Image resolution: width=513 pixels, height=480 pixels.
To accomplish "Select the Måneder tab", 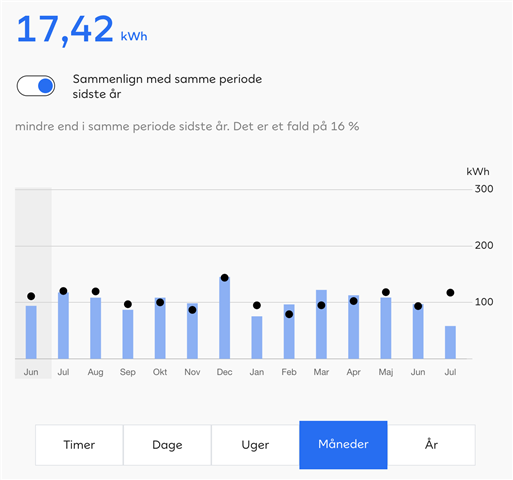I will click(x=343, y=445).
